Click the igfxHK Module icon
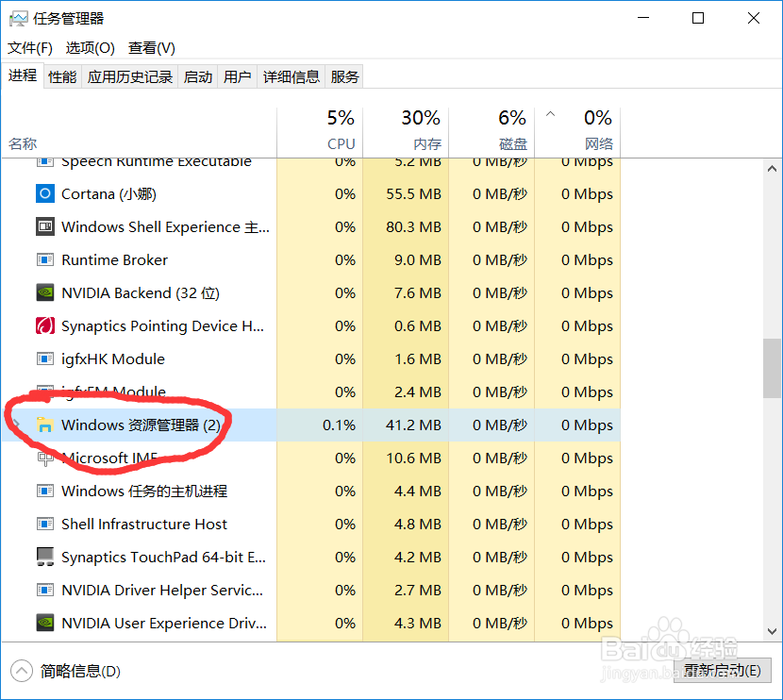Image resolution: width=783 pixels, height=700 pixels. (45, 358)
